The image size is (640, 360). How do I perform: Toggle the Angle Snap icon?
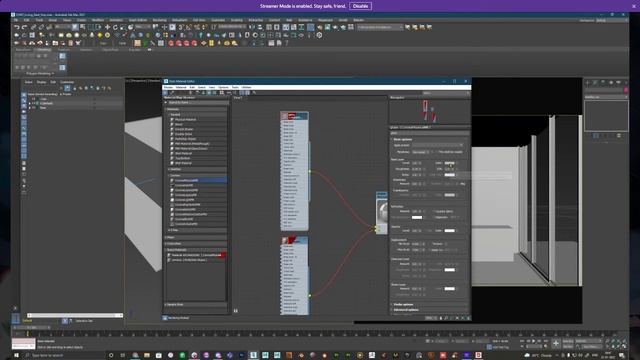coord(189,27)
